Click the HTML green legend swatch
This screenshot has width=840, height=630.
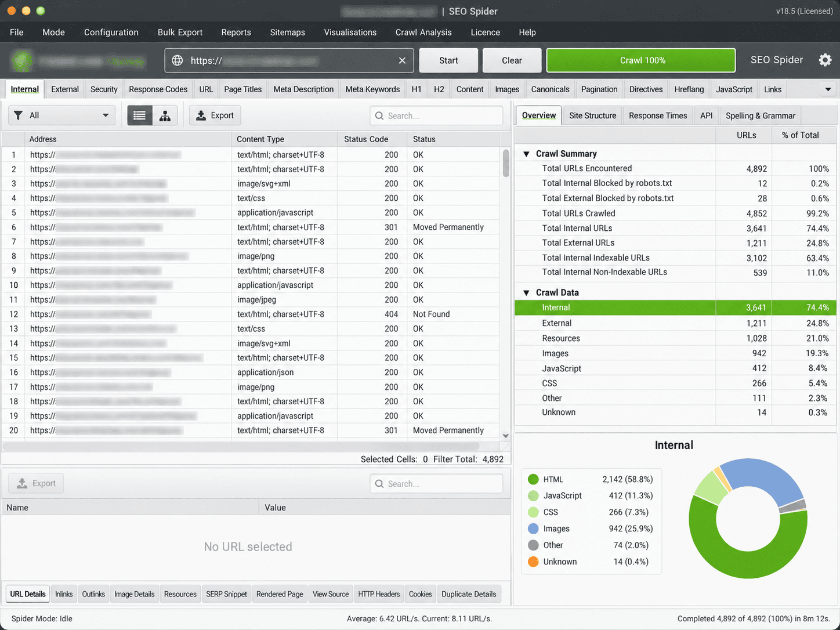[x=534, y=479]
